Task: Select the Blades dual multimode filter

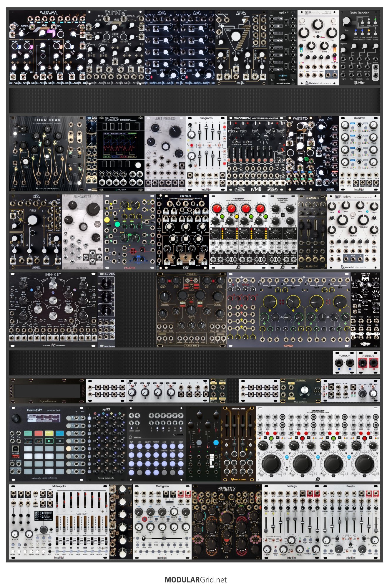Action: (x=353, y=232)
